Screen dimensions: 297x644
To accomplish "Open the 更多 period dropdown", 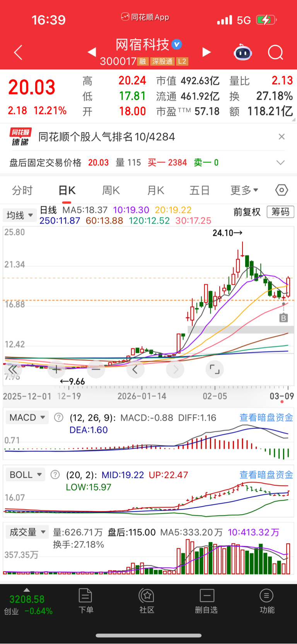I will 244,191.
